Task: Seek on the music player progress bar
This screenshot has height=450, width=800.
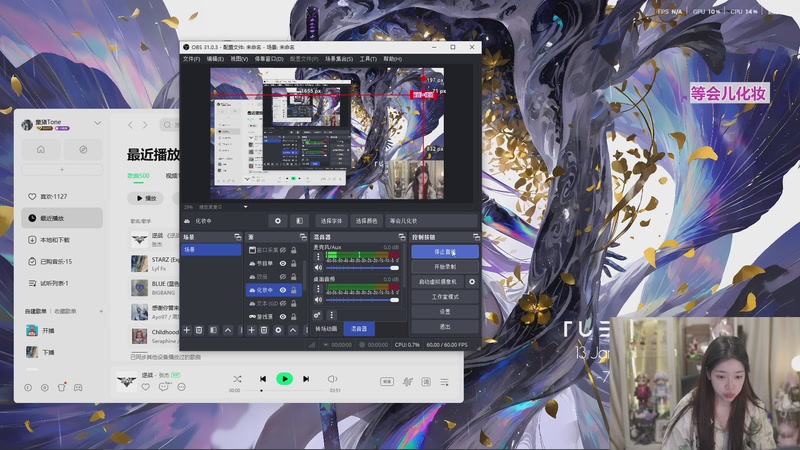Action: click(285, 391)
